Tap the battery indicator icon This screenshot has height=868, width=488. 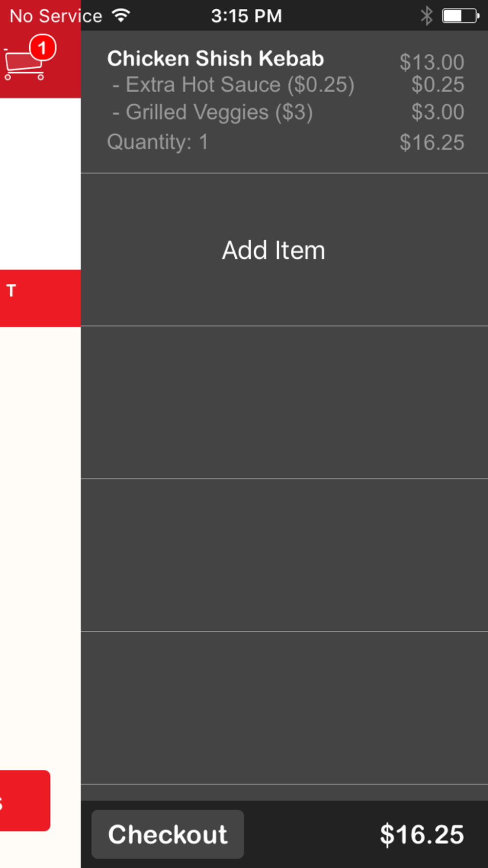pos(461,16)
